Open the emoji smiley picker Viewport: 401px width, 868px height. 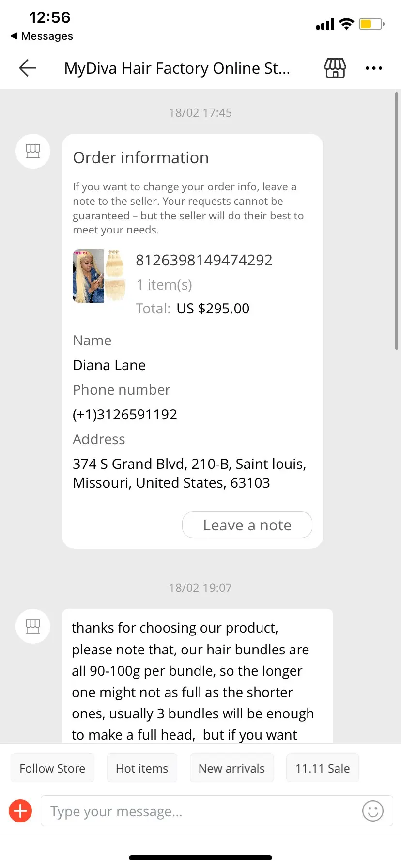tap(372, 810)
